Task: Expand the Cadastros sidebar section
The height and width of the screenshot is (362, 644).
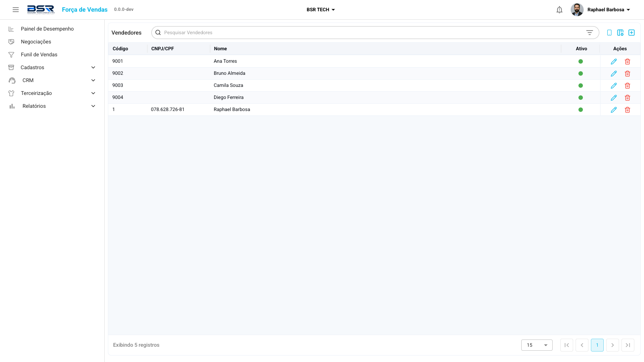Action: [x=52, y=68]
